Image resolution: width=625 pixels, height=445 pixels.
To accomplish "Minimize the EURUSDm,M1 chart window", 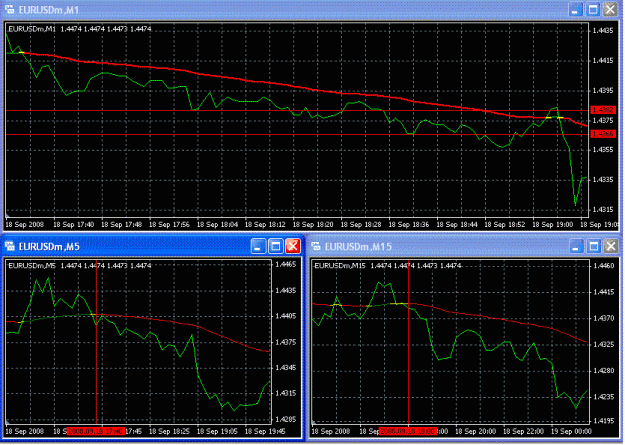I will pos(575,10).
